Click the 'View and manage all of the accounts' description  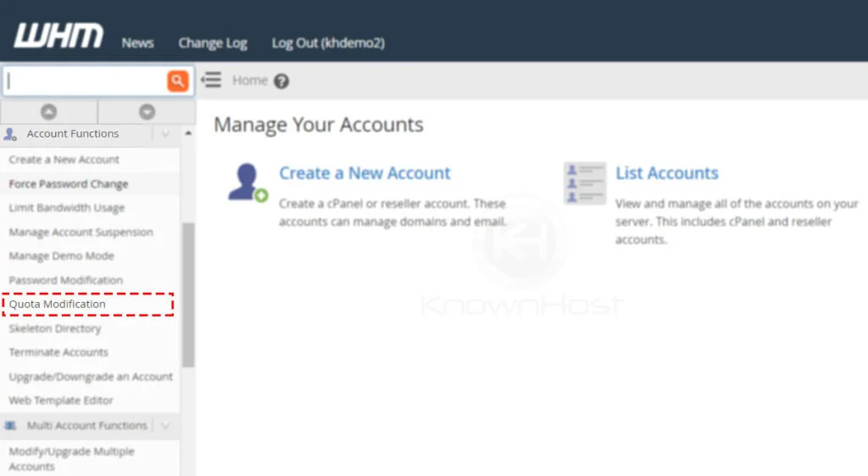pos(737,221)
